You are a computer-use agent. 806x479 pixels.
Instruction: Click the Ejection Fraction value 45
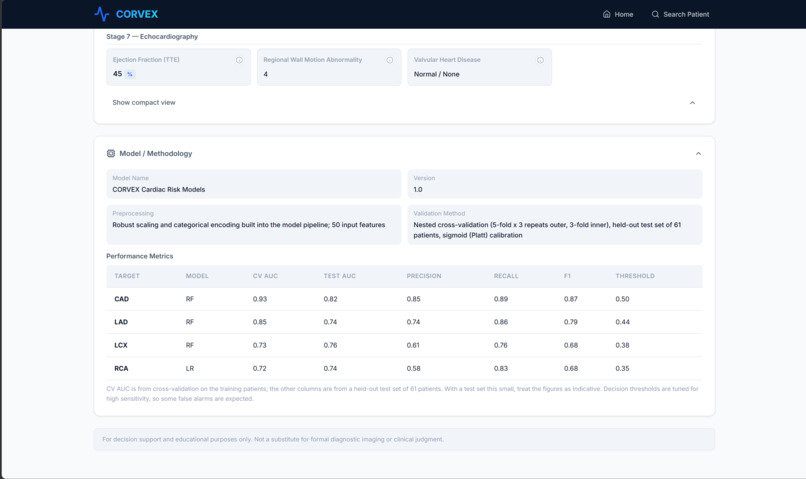click(117, 74)
